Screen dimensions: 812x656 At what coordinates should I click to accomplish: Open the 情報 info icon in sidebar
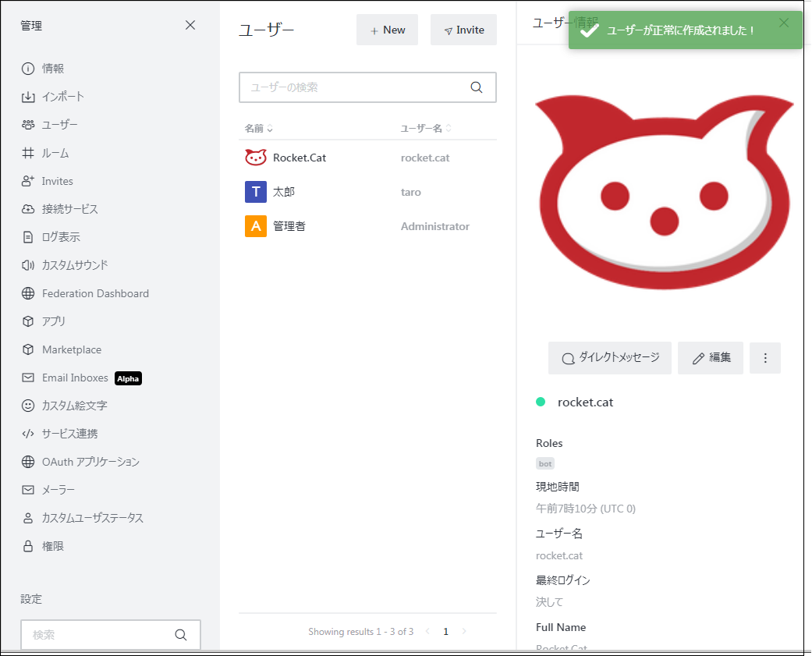point(28,69)
